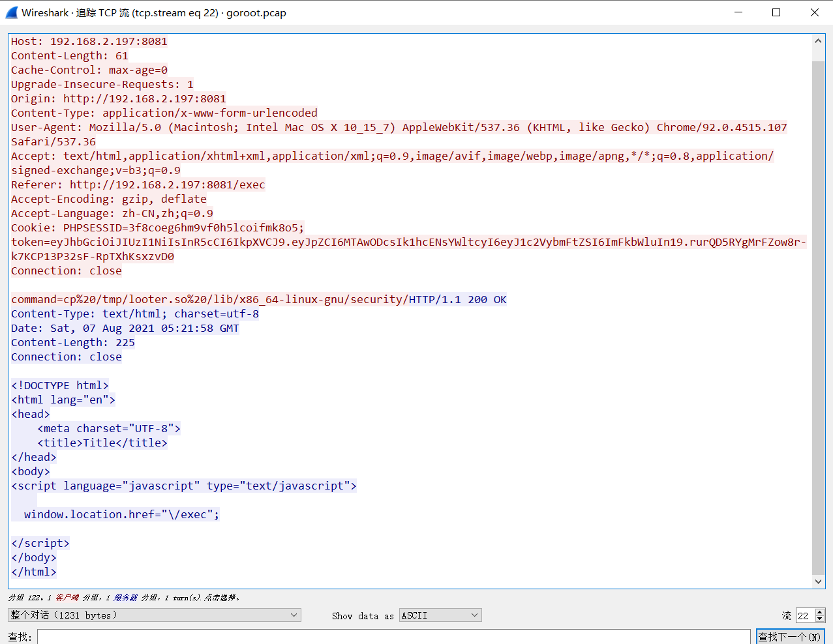Click the token=eyJhbGci JWT line

(x=409, y=242)
